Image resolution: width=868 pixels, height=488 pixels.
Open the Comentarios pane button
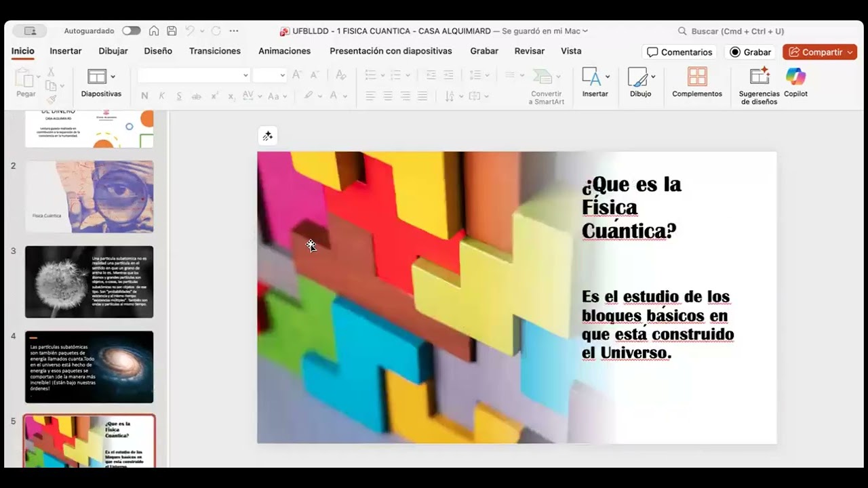pos(679,52)
